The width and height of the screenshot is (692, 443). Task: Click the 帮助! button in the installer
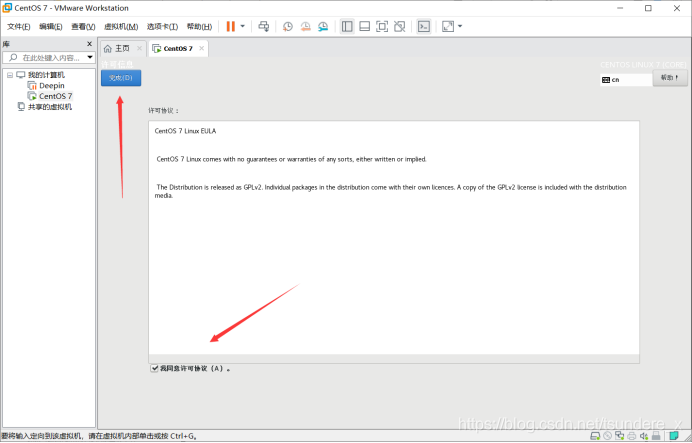coord(670,78)
